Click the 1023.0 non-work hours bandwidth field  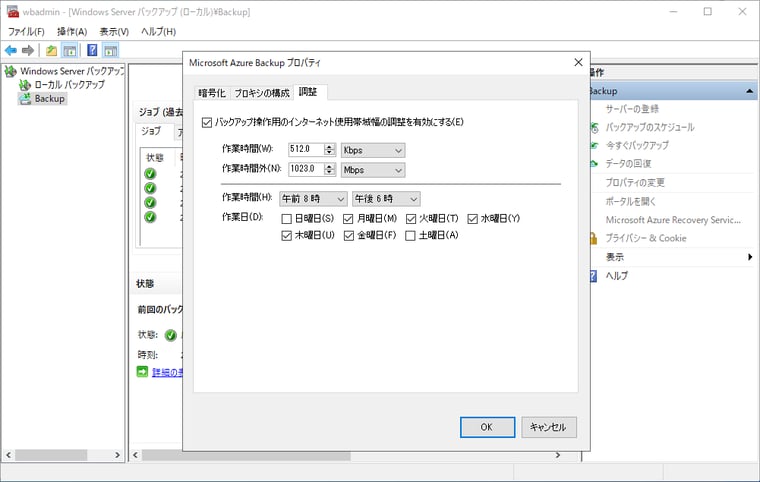tap(306, 169)
